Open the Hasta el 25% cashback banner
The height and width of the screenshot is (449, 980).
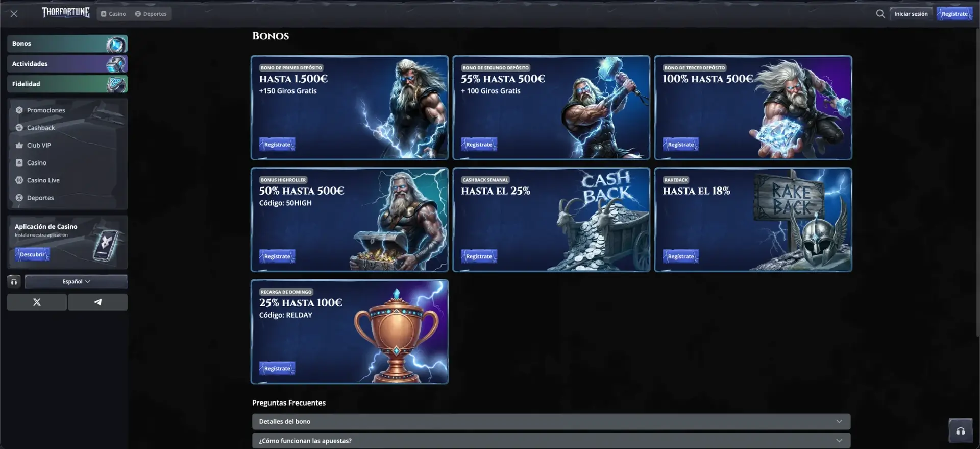point(551,220)
